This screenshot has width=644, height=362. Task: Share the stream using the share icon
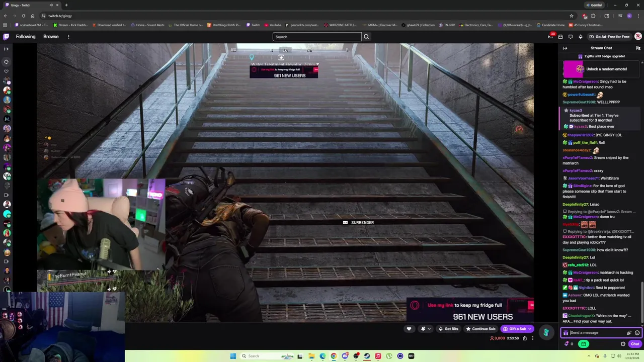pos(524,338)
